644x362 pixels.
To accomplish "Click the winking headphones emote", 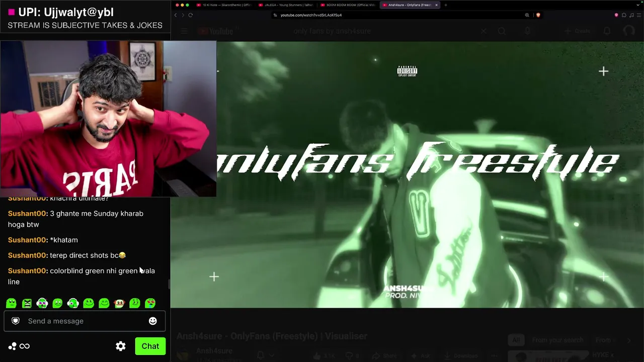I will (73, 303).
